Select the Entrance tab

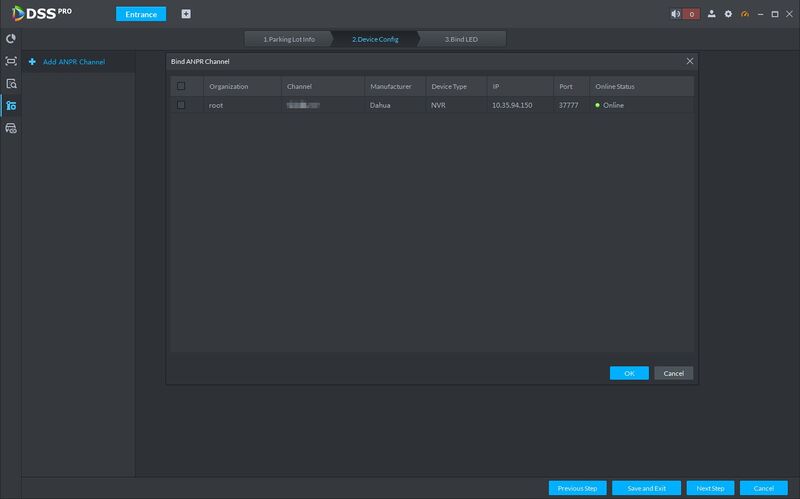pos(141,14)
